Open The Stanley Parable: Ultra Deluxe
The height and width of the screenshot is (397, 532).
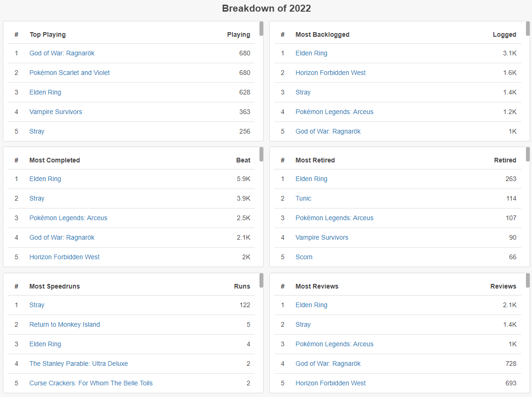coord(78,363)
